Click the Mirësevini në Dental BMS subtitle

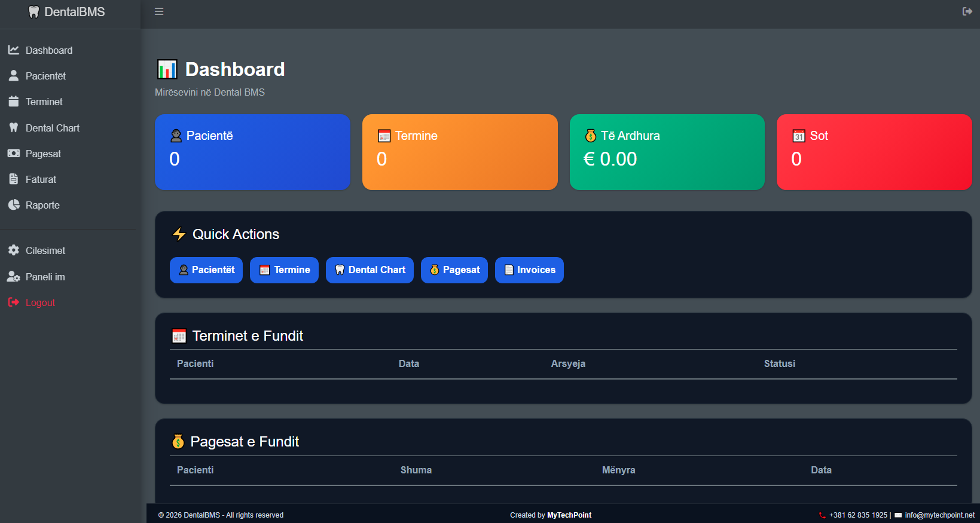210,92
